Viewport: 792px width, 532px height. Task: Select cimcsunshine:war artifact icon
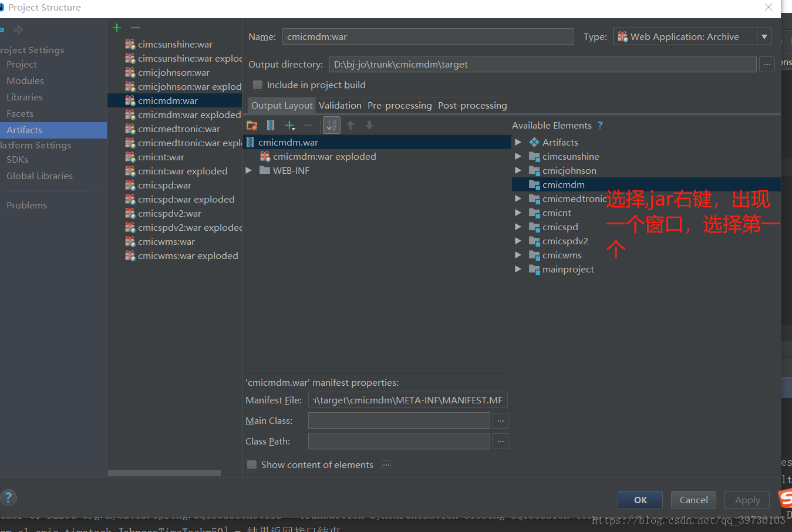(x=130, y=44)
